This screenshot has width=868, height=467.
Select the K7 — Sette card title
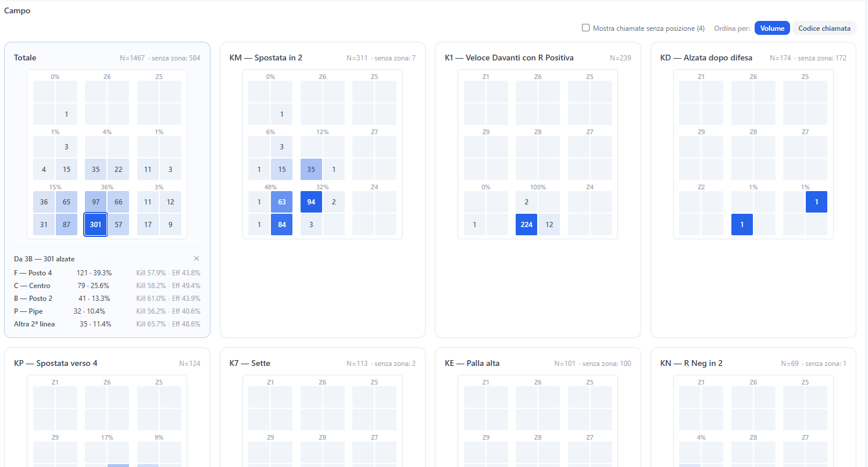[250, 363]
